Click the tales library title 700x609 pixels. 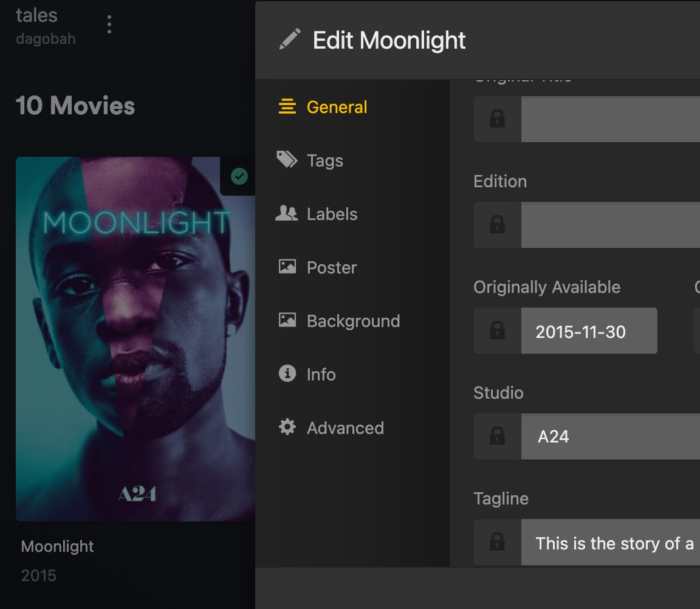pos(36,16)
